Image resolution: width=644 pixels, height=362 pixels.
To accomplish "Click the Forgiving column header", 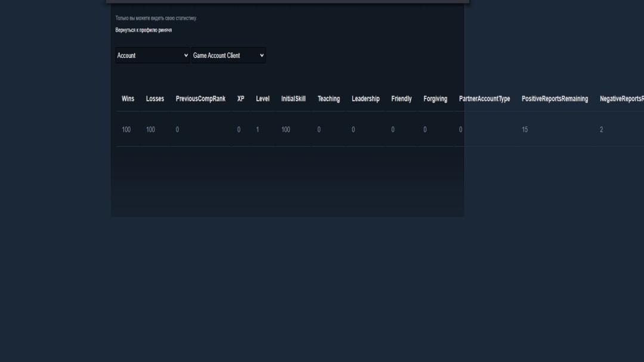I will pos(435,98).
